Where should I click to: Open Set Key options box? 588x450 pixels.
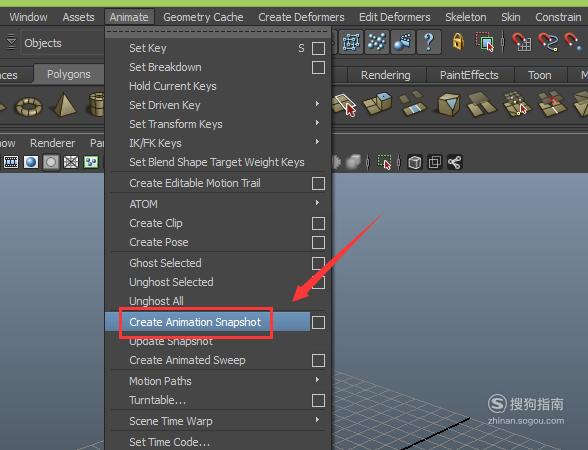pos(318,48)
